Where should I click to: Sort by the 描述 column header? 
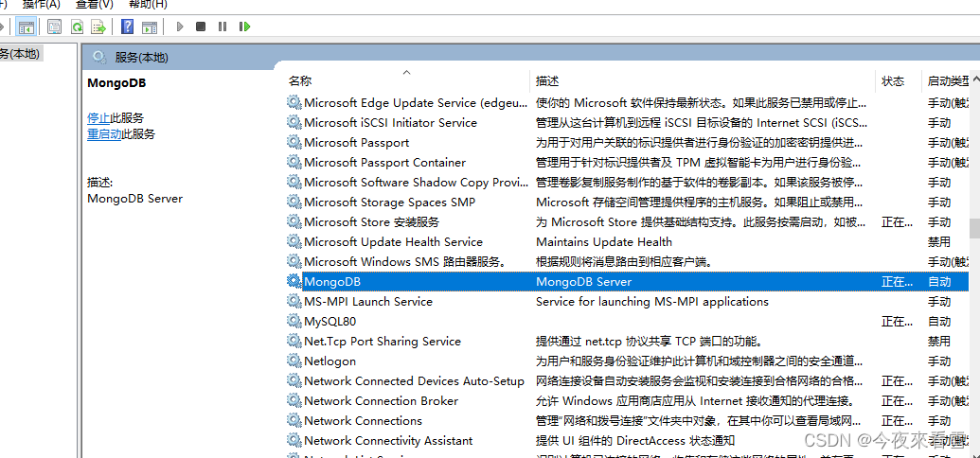(547, 81)
